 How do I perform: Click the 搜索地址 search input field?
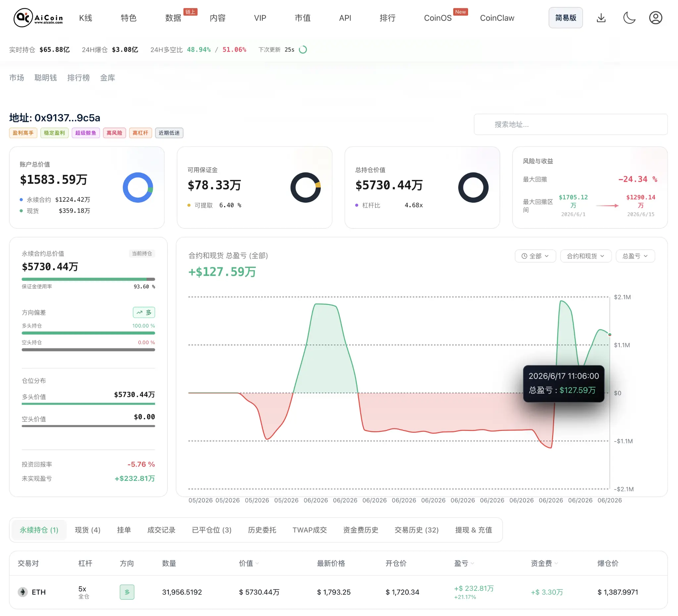click(571, 125)
